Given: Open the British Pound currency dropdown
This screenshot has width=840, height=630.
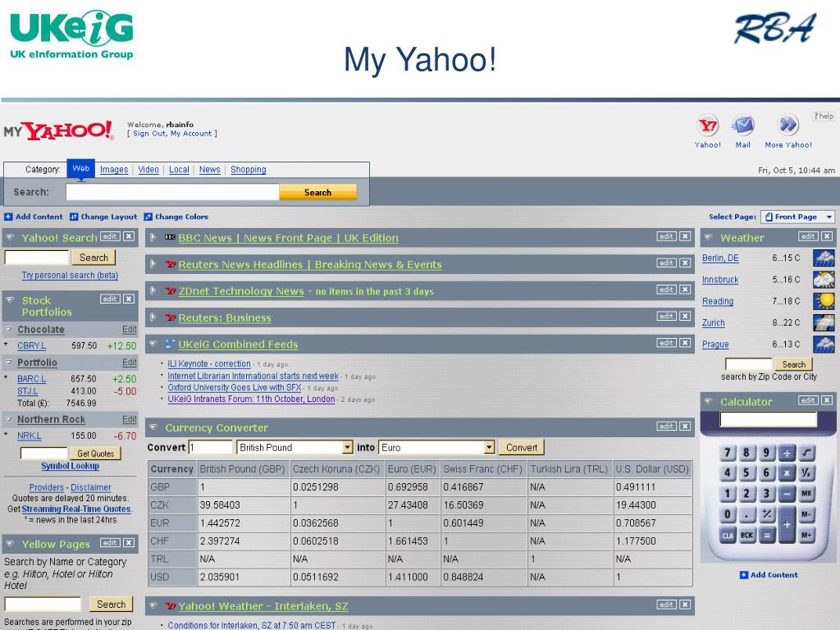Looking at the screenshot, I should [348, 447].
